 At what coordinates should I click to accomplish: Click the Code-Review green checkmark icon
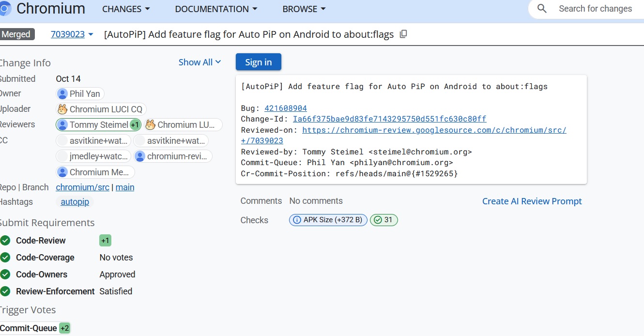(x=5, y=241)
